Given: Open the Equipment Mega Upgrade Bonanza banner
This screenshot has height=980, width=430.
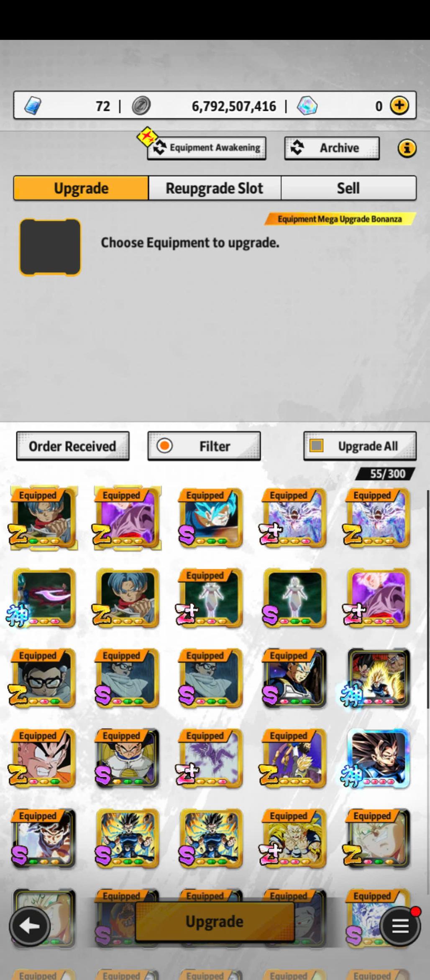Looking at the screenshot, I should click(x=340, y=219).
